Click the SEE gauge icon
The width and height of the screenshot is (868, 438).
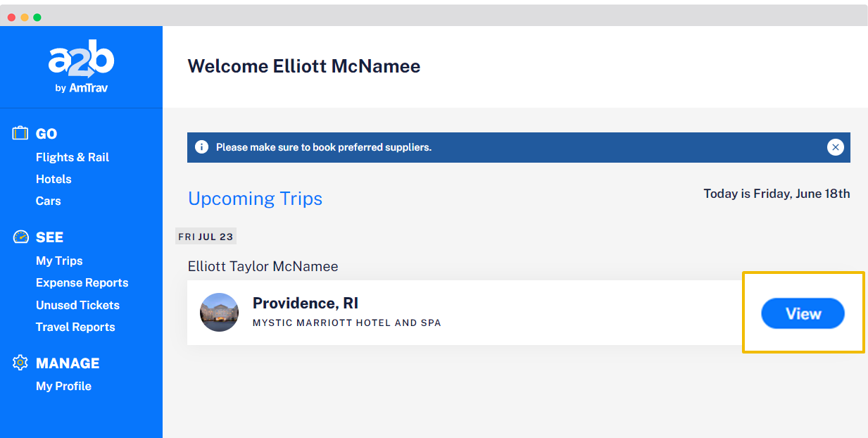click(x=20, y=237)
